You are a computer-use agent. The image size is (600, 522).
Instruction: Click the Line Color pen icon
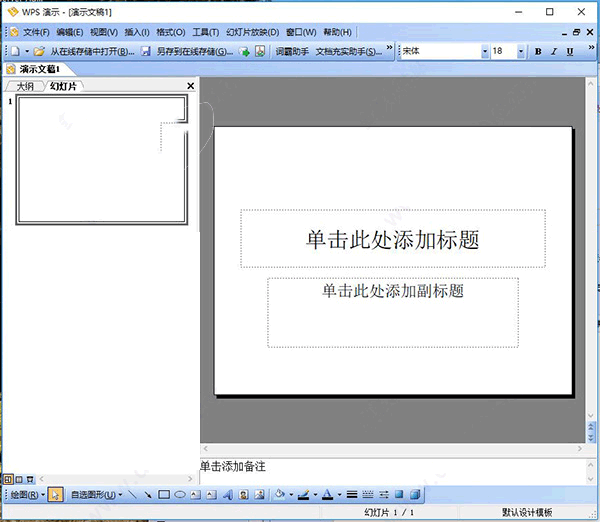[x=303, y=495]
